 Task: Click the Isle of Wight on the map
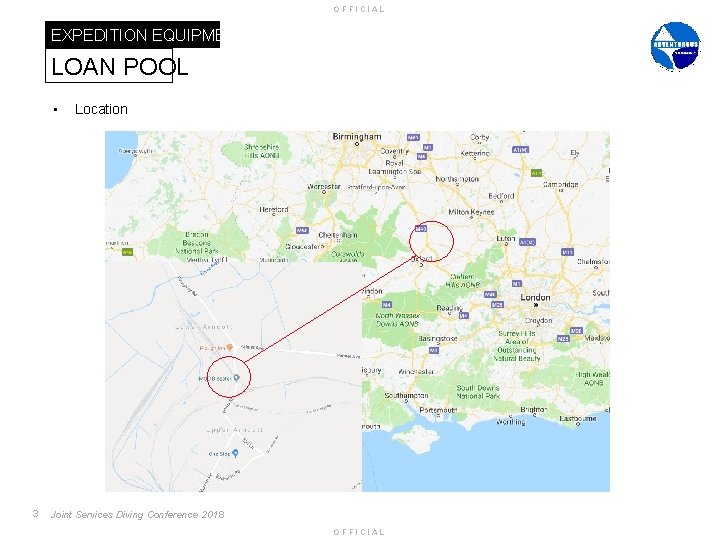[x=416, y=439]
